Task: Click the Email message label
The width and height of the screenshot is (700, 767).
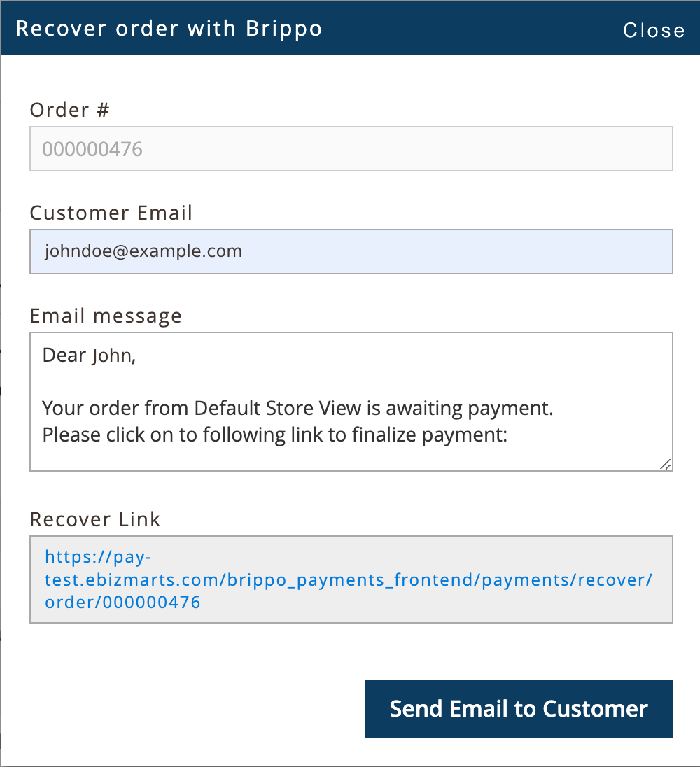Action: (106, 316)
